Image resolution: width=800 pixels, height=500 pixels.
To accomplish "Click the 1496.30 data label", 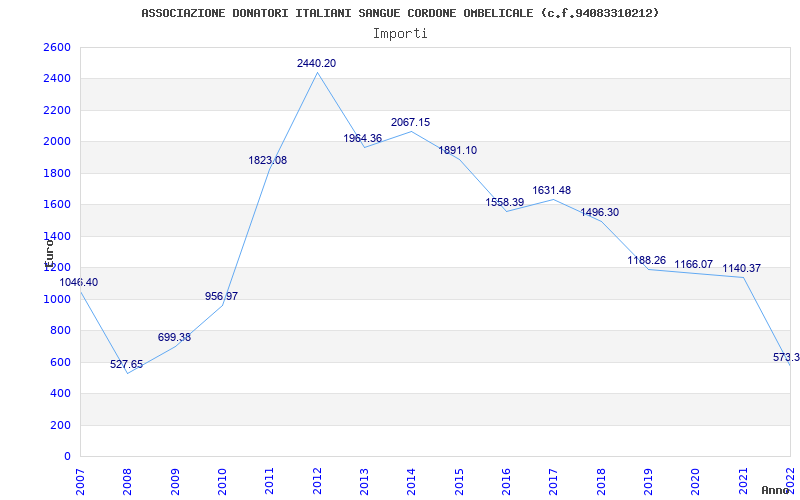I will click(599, 212).
